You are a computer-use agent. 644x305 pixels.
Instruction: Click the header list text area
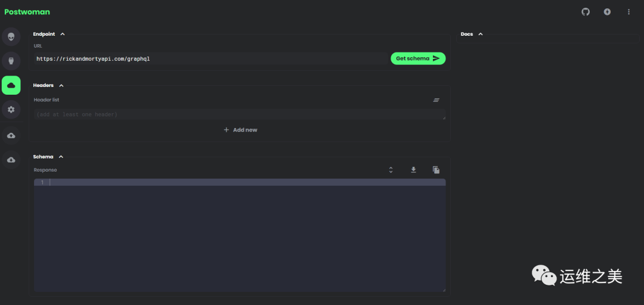point(240,114)
